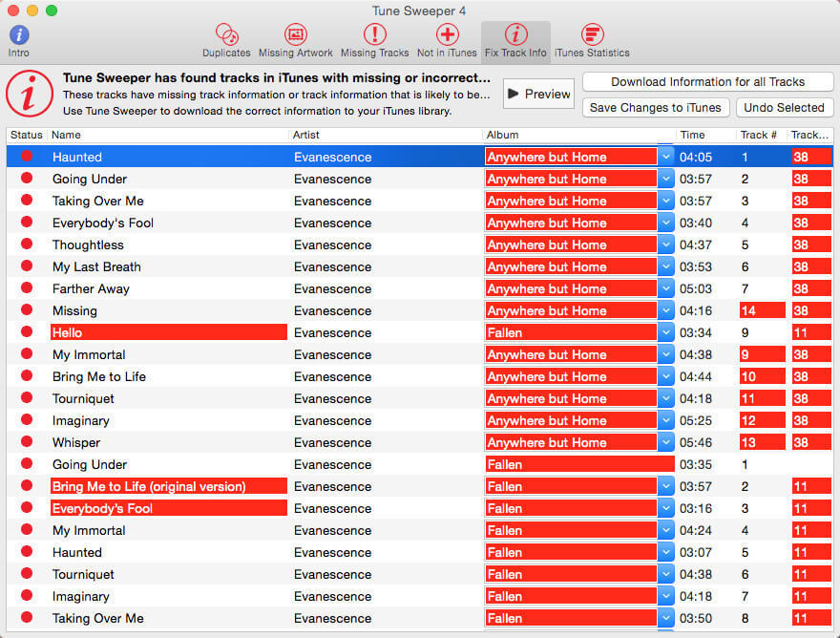Screen dimensions: 840x638
Task: Open the Missing Artwork tool
Action: click(x=296, y=41)
